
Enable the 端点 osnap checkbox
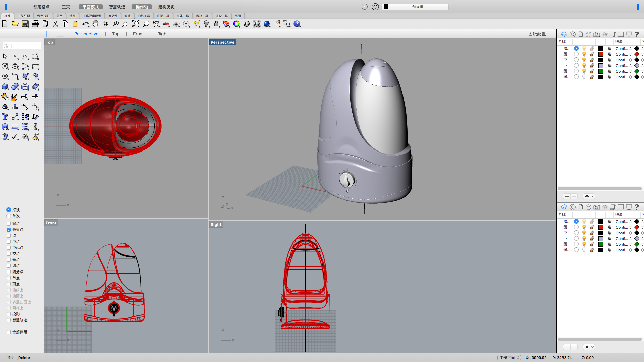9,223
